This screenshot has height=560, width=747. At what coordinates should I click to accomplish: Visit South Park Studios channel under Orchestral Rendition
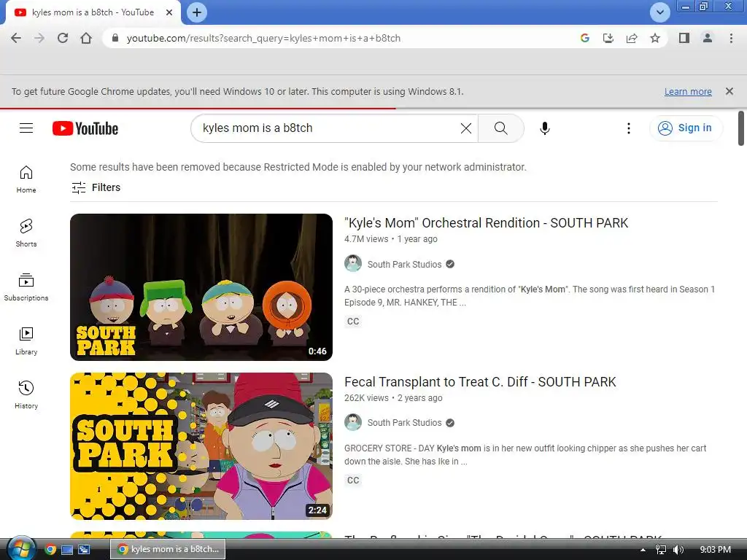pos(404,264)
